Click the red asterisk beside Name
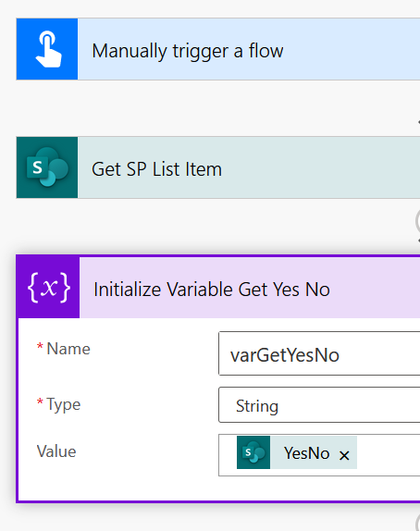The image size is (420, 531). pos(40,346)
